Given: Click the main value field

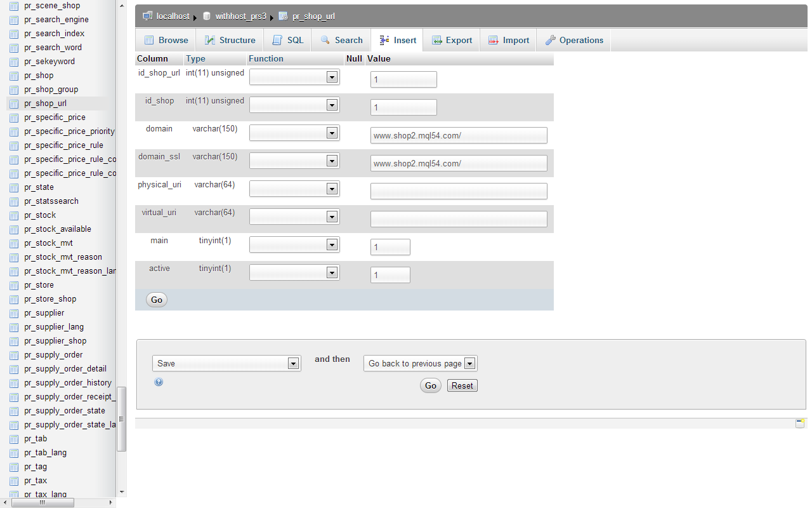Looking at the screenshot, I should (x=390, y=247).
